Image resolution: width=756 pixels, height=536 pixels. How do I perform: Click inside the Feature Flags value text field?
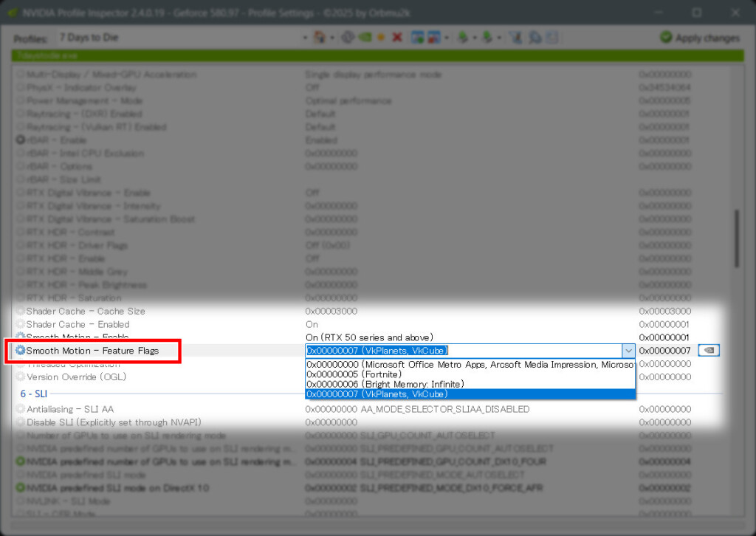coord(464,351)
